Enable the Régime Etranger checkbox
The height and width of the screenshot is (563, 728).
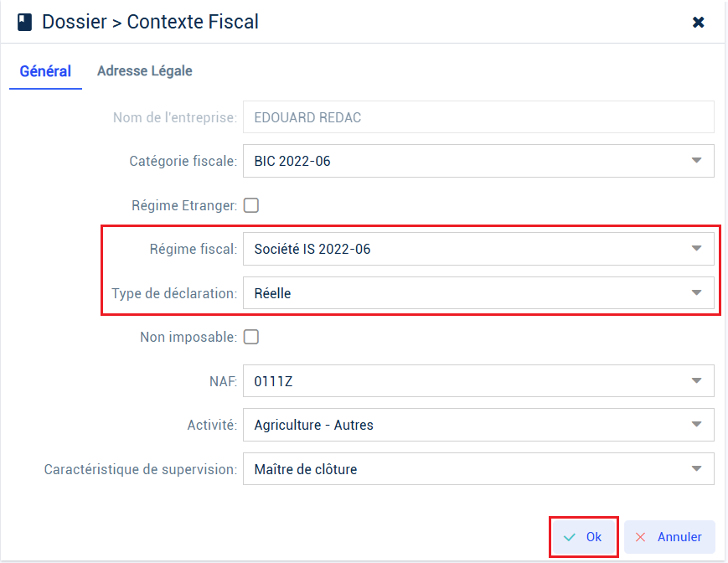tap(251, 205)
